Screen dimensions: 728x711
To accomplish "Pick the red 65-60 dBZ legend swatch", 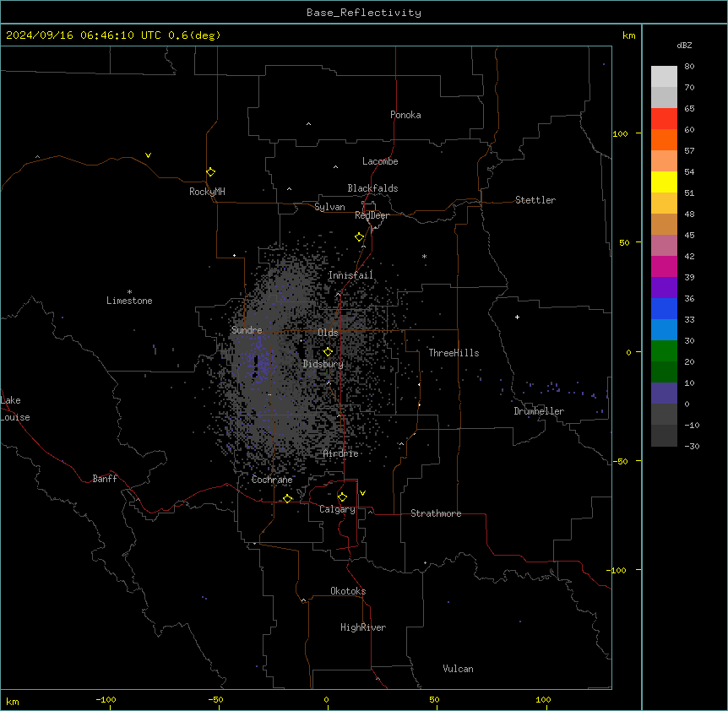I will pos(664,119).
